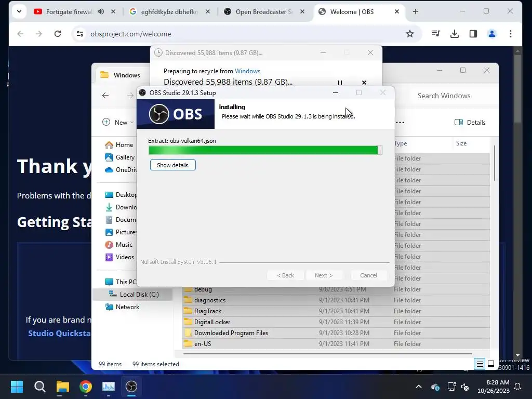The width and height of the screenshot is (532, 399).
Task: Open the Windows Start menu
Action: click(x=17, y=387)
